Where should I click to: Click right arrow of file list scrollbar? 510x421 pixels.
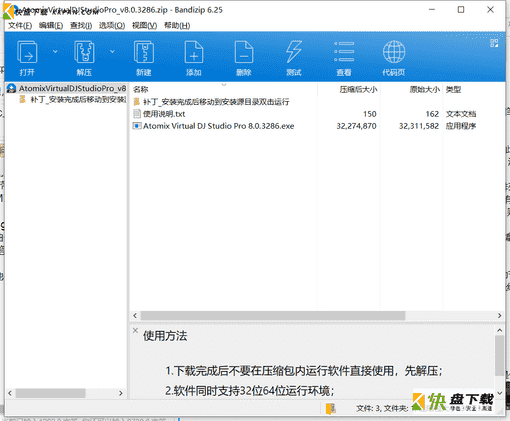pos(499,315)
